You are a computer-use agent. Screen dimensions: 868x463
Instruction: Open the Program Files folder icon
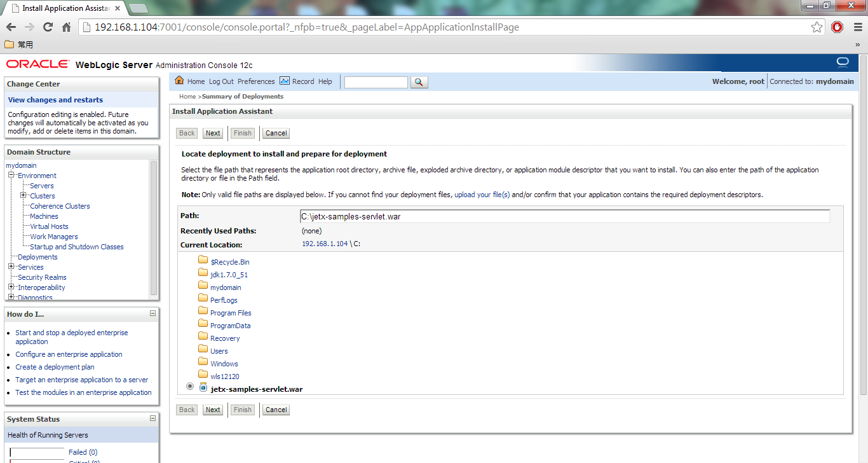click(x=203, y=310)
